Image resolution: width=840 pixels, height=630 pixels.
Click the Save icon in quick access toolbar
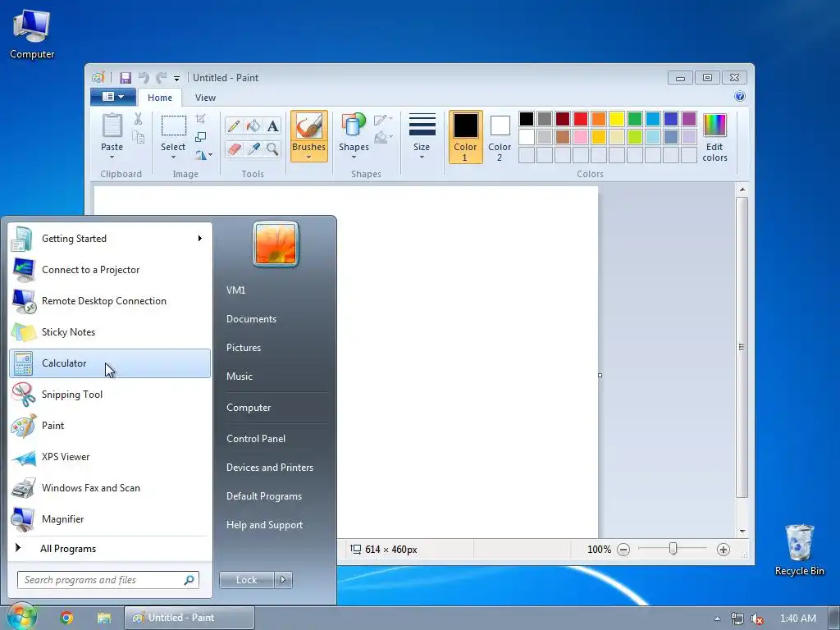coord(126,78)
